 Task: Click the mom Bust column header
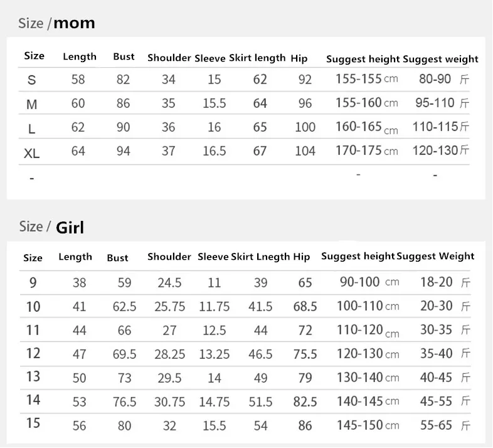[124, 56]
